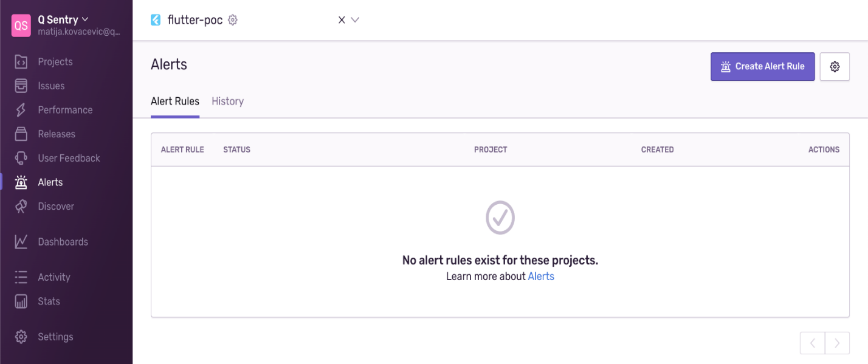Viewport: 868px width, 364px height.
Task: Go to Performance lightning icon
Action: click(21, 110)
